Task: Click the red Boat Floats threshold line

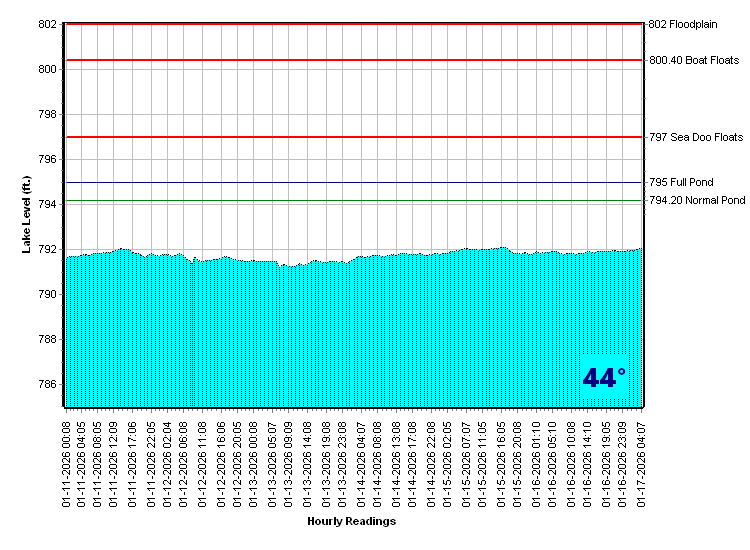Action: (x=350, y=60)
